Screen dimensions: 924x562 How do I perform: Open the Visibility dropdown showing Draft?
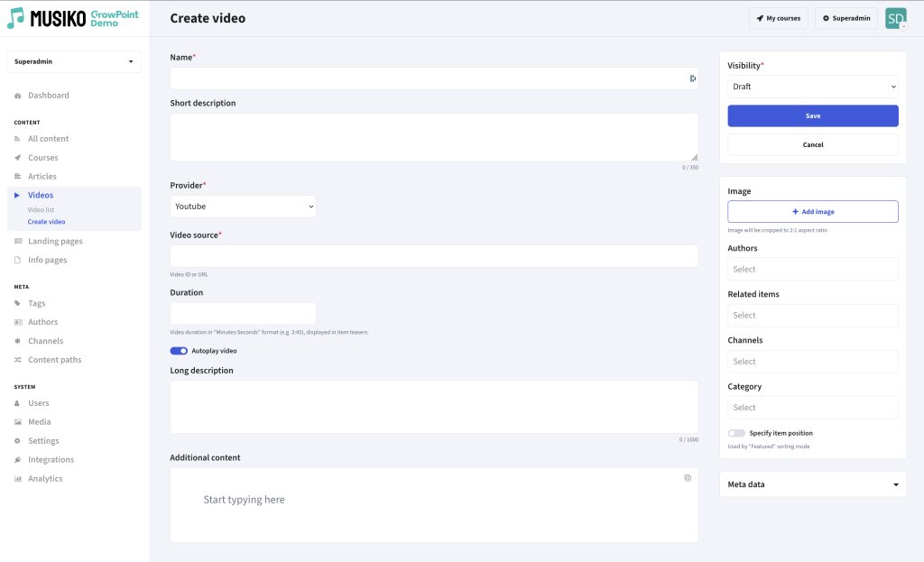click(813, 87)
